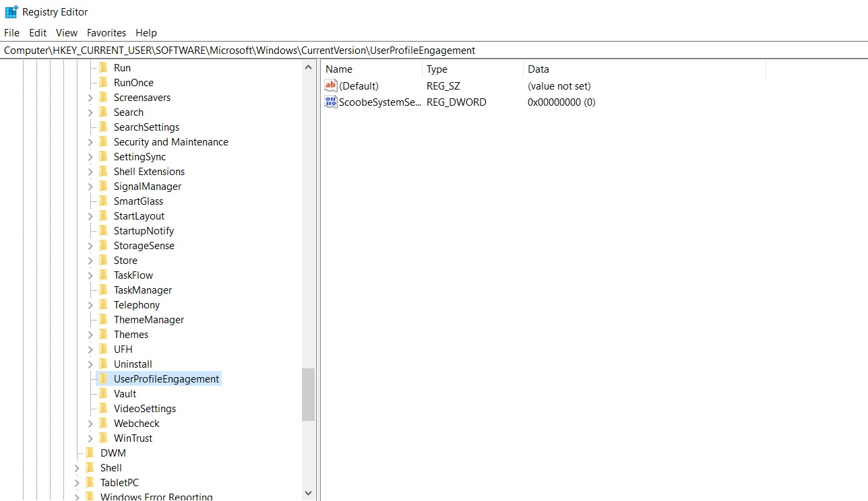Click the REG_SZ string icon of (Default)

[x=330, y=86]
